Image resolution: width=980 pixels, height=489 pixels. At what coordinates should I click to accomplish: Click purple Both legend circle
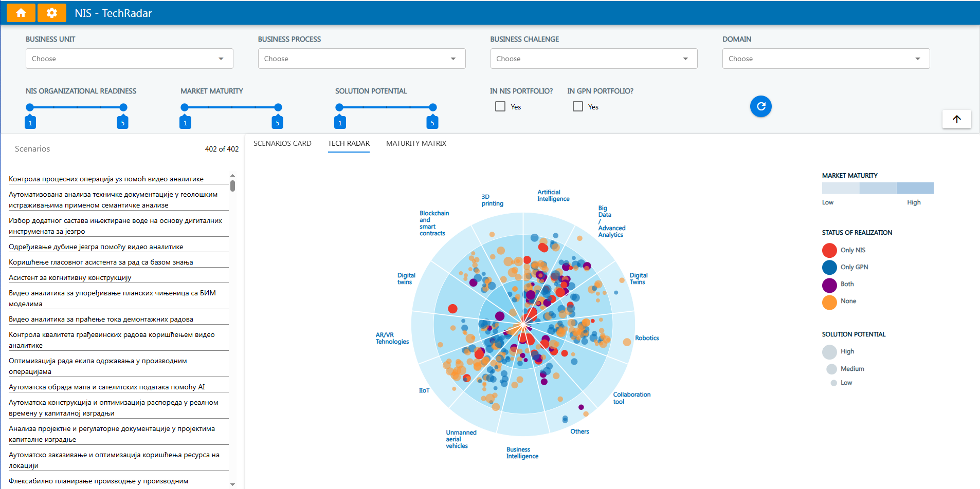(x=829, y=285)
